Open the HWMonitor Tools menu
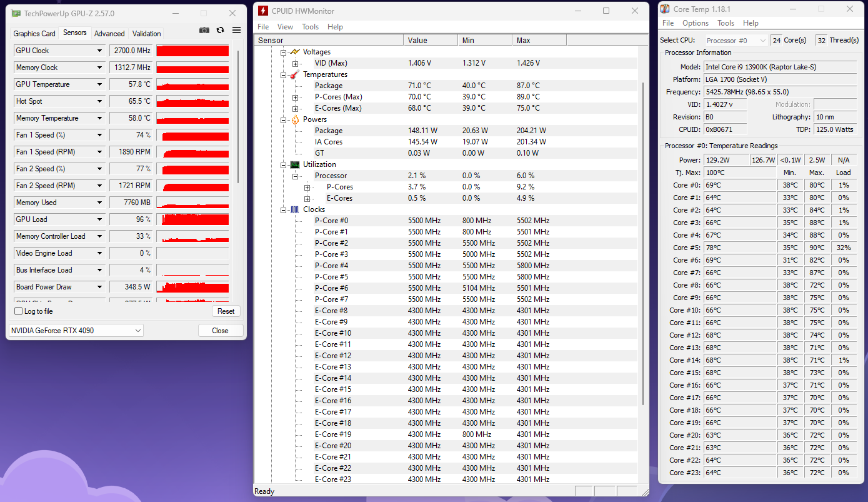The image size is (868, 502). pos(310,27)
